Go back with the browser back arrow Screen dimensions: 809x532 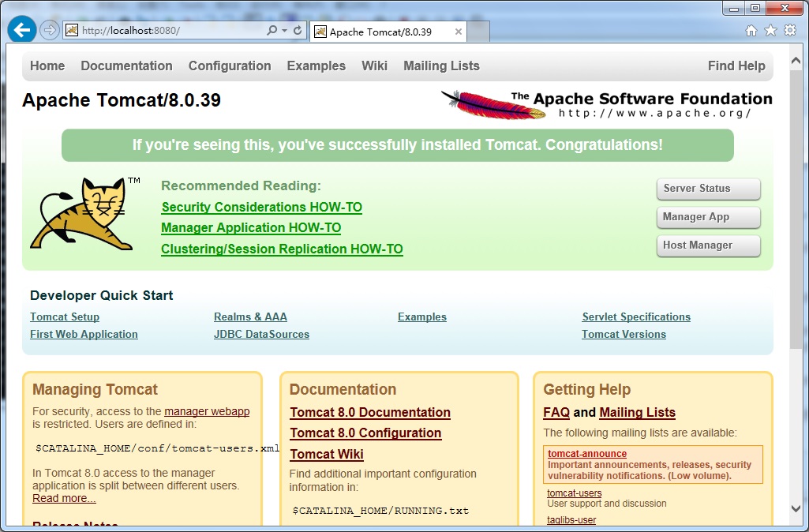[21, 30]
